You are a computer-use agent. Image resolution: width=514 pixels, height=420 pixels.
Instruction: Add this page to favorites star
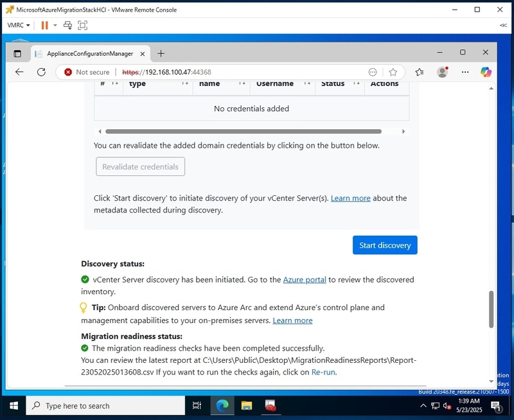393,72
